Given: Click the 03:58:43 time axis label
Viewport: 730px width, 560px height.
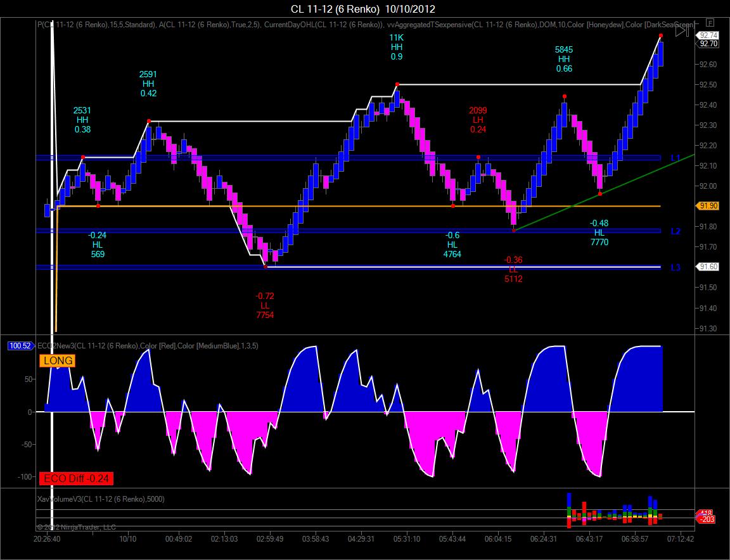Looking at the screenshot, I should pyautogui.click(x=315, y=539).
